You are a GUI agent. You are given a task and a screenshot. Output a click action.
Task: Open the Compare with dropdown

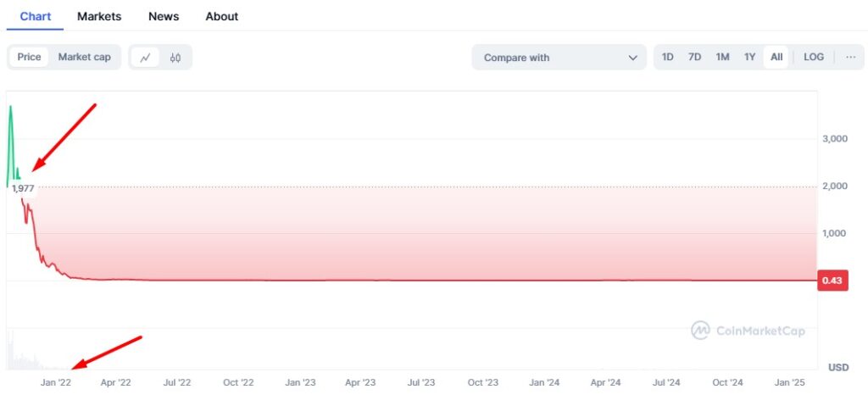click(x=554, y=58)
